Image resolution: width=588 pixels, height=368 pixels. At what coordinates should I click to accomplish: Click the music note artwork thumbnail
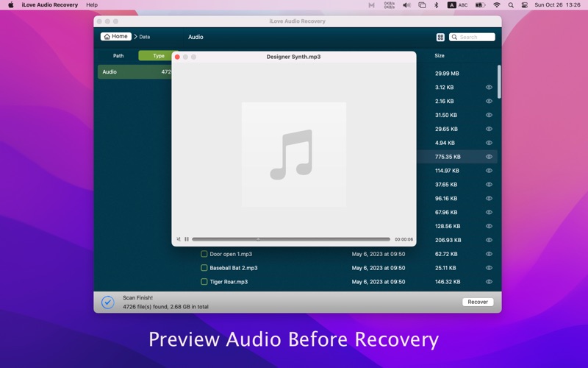[293, 155]
